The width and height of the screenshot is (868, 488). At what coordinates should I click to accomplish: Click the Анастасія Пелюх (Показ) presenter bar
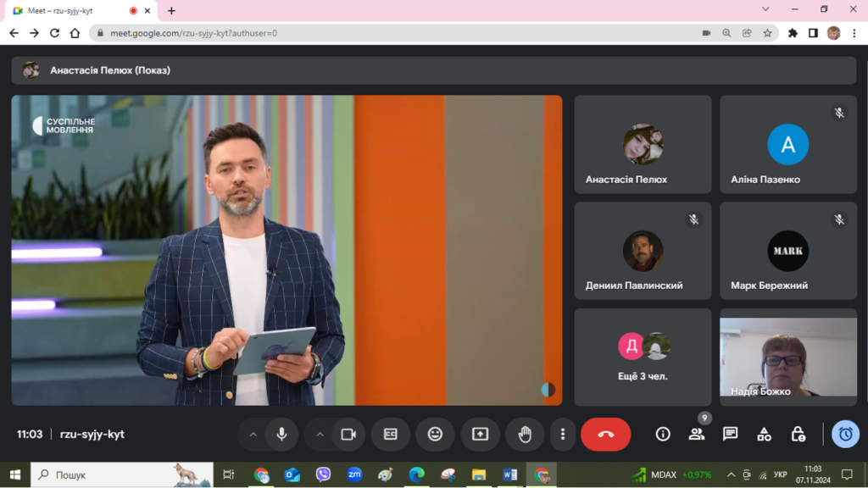pos(434,70)
